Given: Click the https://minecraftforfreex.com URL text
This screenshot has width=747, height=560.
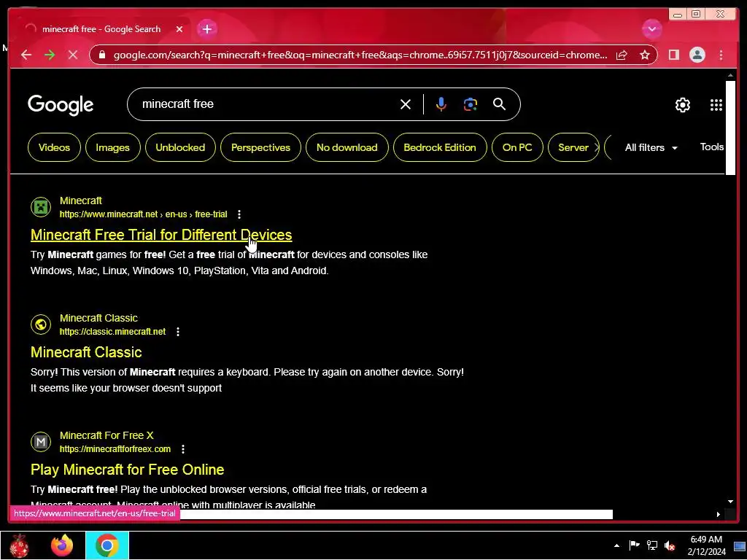Looking at the screenshot, I should click(x=115, y=448).
